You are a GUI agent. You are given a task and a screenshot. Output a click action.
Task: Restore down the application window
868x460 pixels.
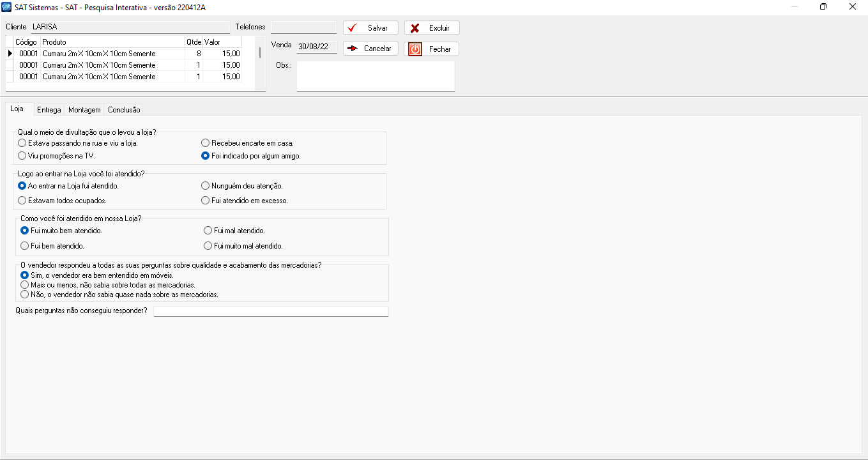click(823, 7)
